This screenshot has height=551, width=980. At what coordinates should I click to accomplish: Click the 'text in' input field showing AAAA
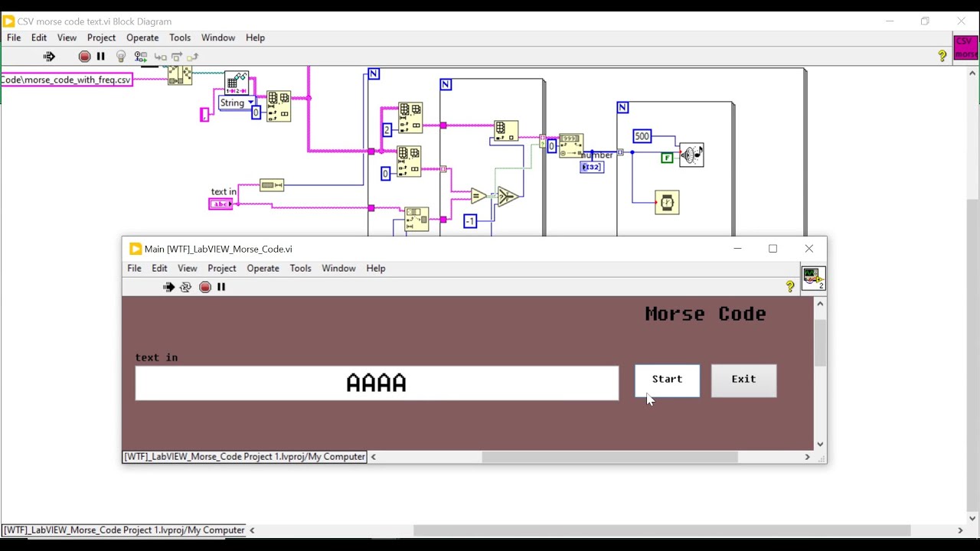[x=377, y=383]
